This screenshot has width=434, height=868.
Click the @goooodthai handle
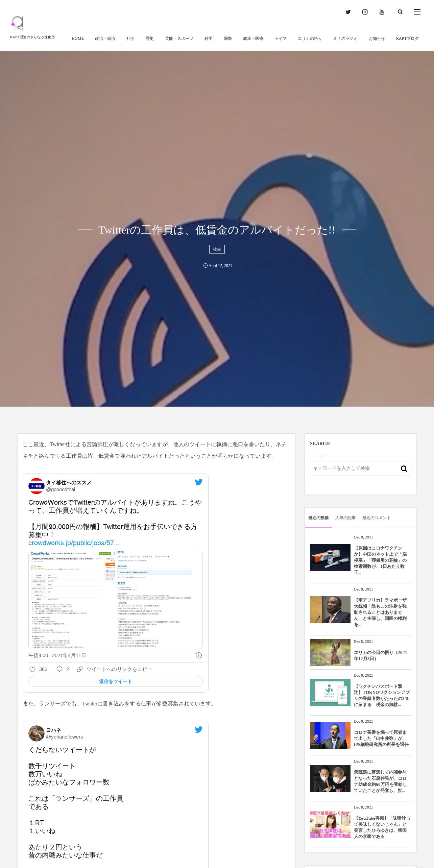[x=61, y=489]
